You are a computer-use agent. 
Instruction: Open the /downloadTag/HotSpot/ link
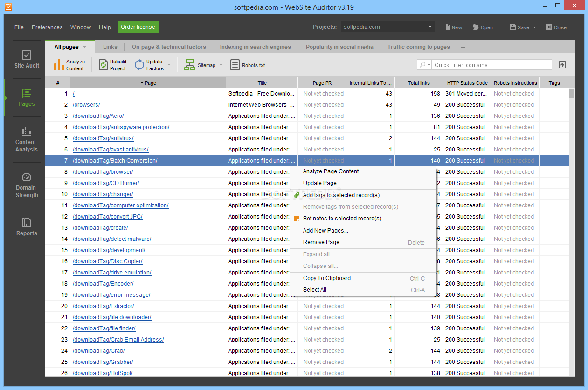(x=103, y=373)
